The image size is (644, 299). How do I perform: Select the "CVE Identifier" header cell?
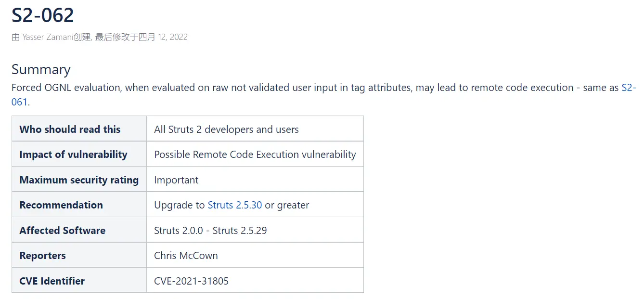pos(52,281)
